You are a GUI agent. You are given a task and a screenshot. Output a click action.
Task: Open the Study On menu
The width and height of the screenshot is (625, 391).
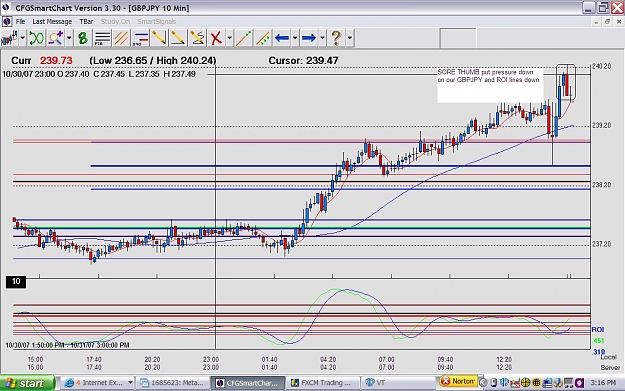tap(115, 22)
